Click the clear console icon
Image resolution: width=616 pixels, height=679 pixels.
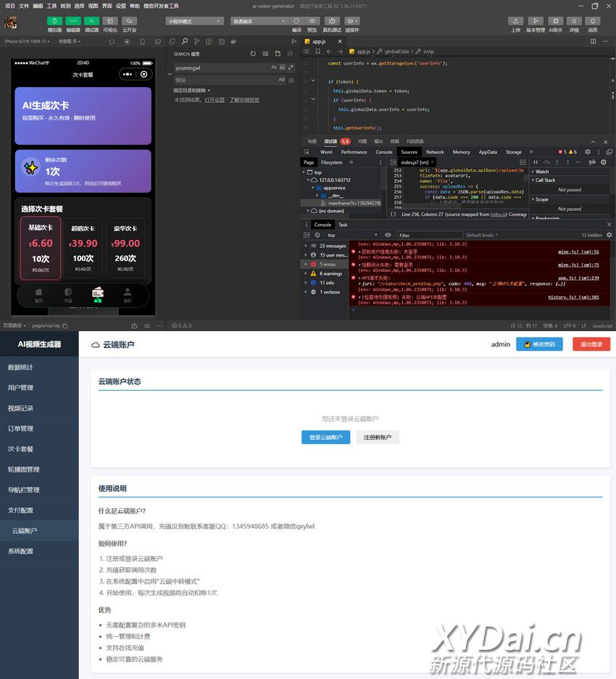tap(318, 236)
